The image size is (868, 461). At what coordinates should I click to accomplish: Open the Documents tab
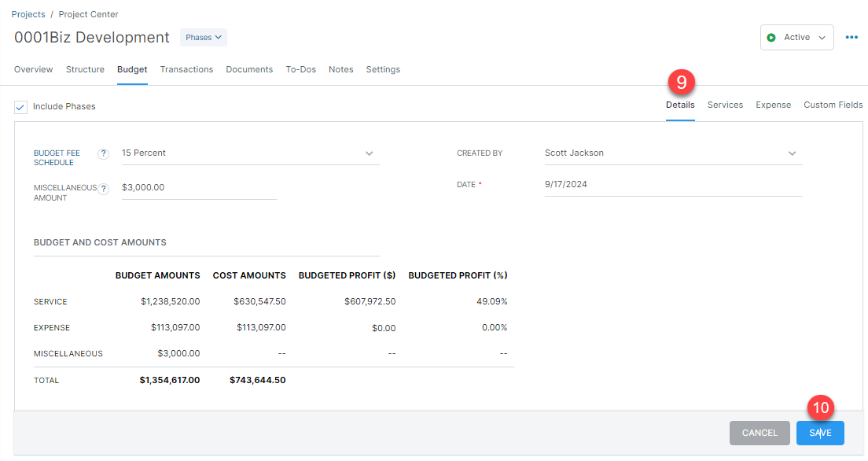point(249,69)
